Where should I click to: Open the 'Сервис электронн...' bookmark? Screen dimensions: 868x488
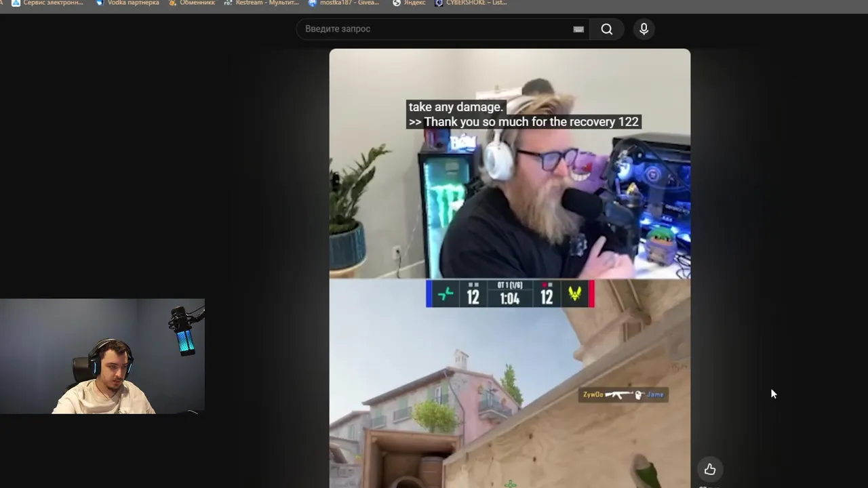47,3
